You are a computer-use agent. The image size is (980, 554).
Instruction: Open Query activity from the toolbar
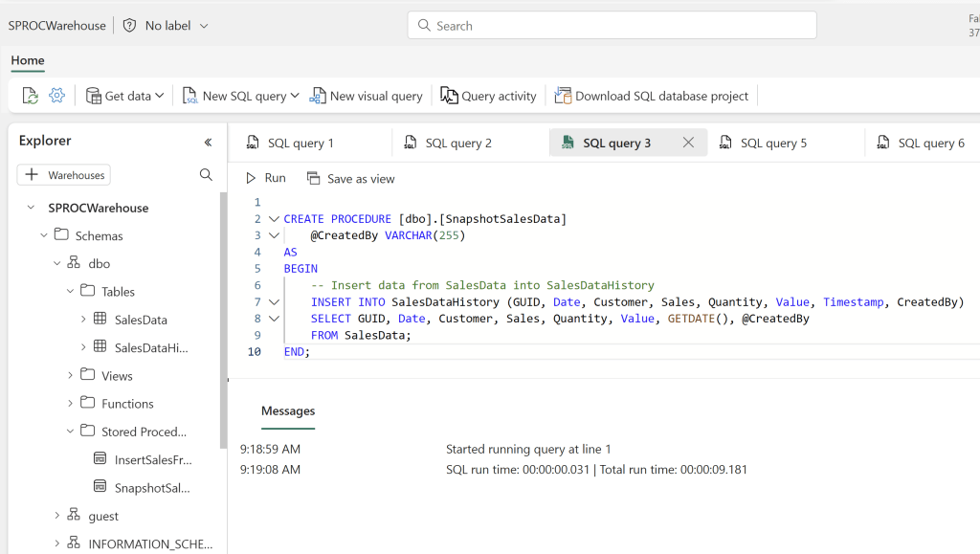point(488,96)
